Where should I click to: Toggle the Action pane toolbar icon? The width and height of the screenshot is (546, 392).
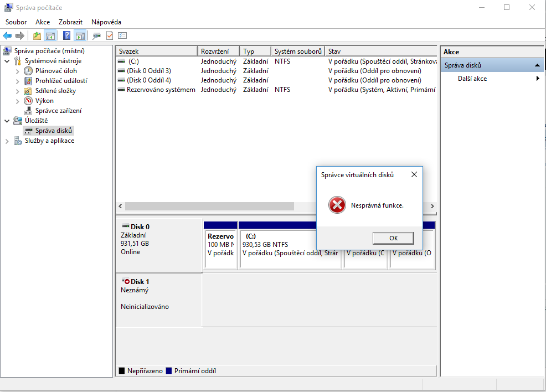80,35
